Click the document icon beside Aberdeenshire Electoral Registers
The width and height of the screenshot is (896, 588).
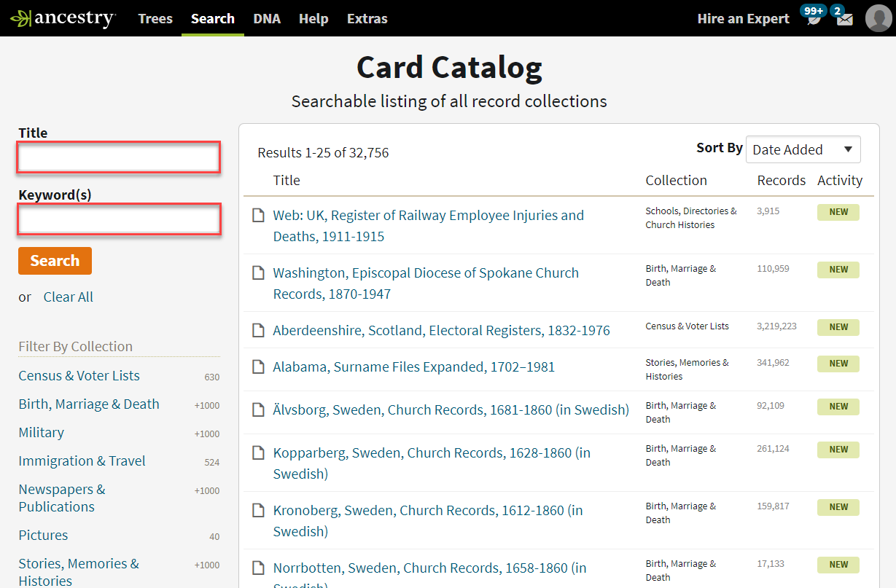point(258,330)
